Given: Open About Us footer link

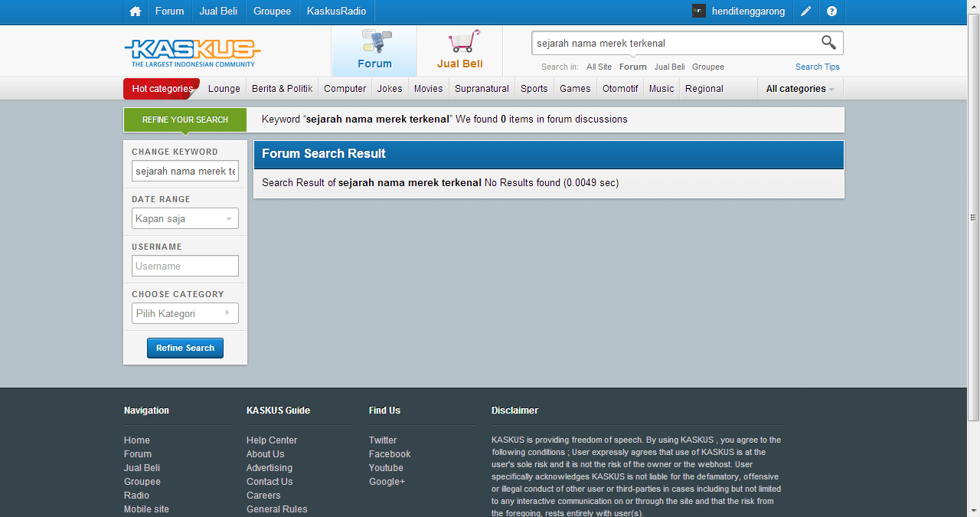Looking at the screenshot, I should (x=265, y=454).
